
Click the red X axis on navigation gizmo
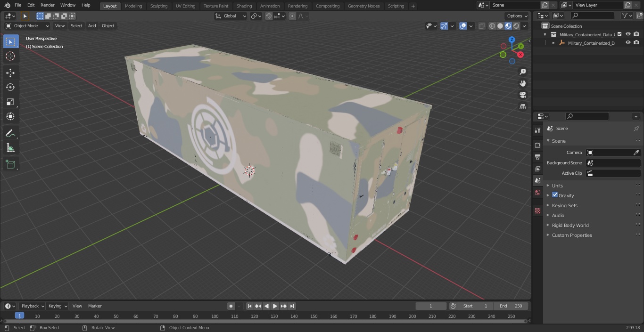[x=520, y=55]
